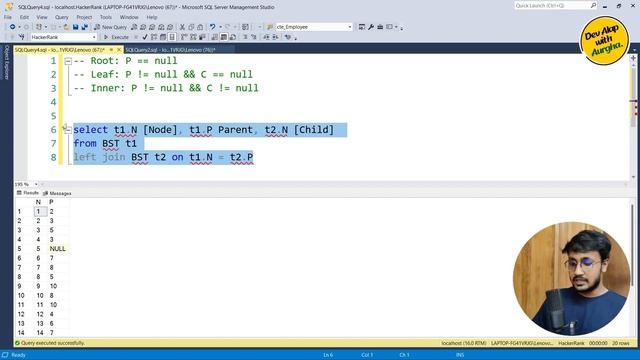Click "Query executed successfully." status text
The width and height of the screenshot is (640, 360).
pyautogui.click(x=53, y=343)
